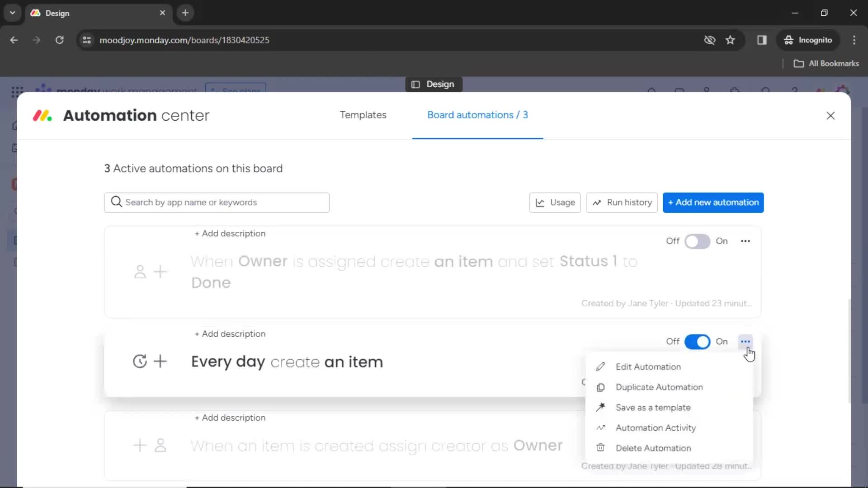
Task: Click the recurring schedule icon on second automation
Action: click(140, 361)
